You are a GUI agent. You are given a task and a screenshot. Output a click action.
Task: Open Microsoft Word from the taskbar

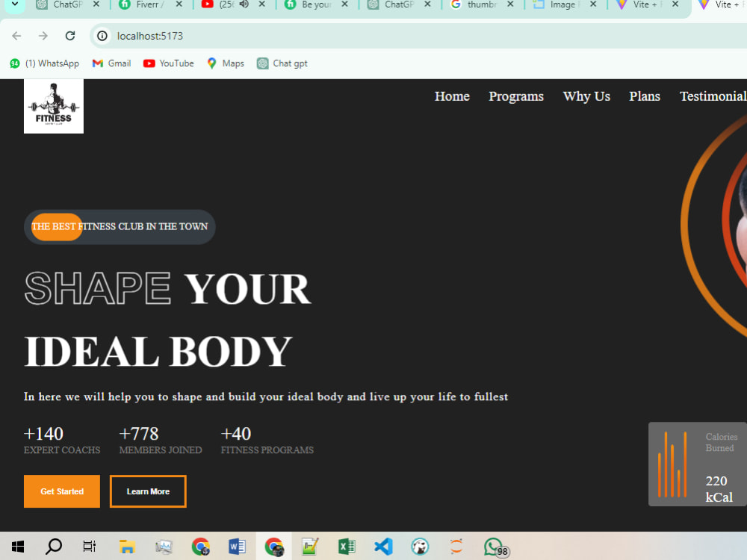tap(238, 547)
